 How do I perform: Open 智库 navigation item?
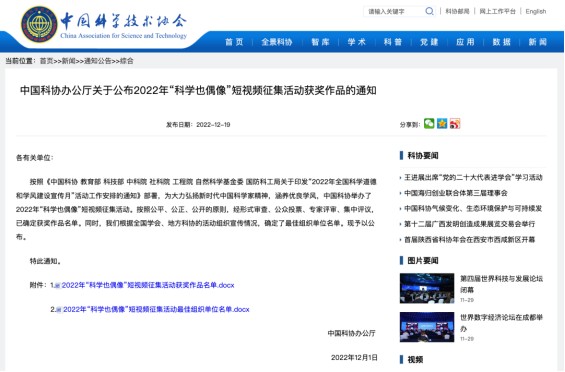pos(320,42)
